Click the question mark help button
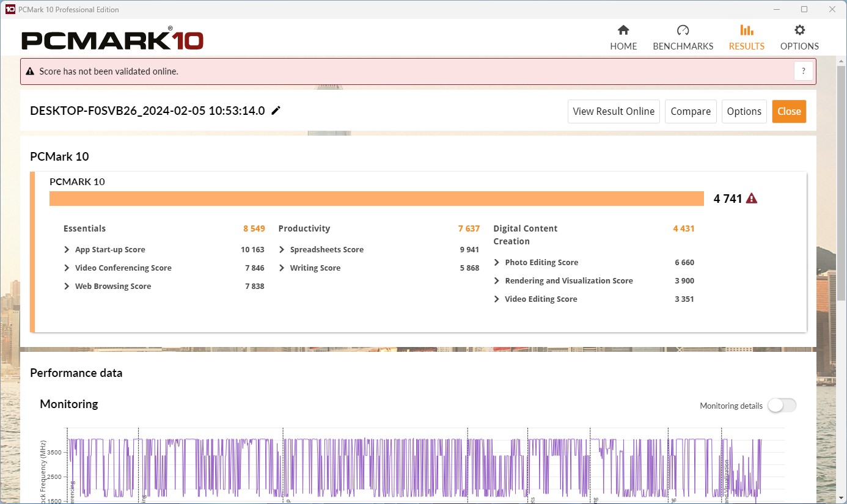The width and height of the screenshot is (847, 504). 804,71
